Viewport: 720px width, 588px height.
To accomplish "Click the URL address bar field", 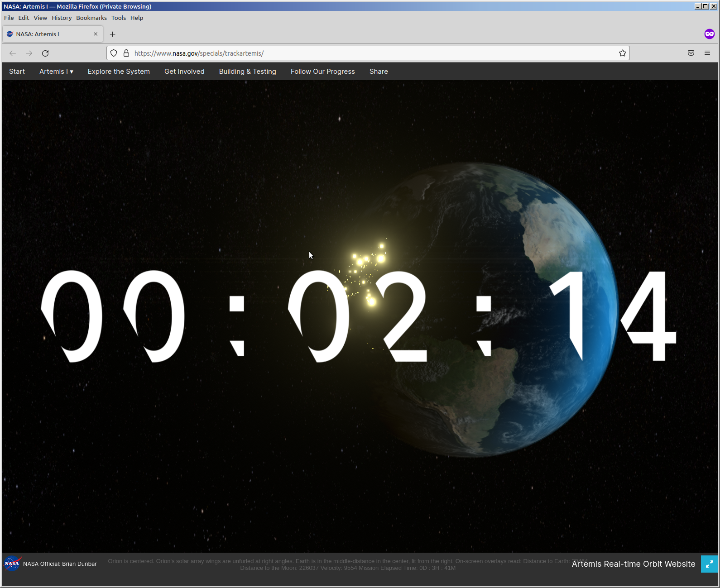I will [x=368, y=53].
